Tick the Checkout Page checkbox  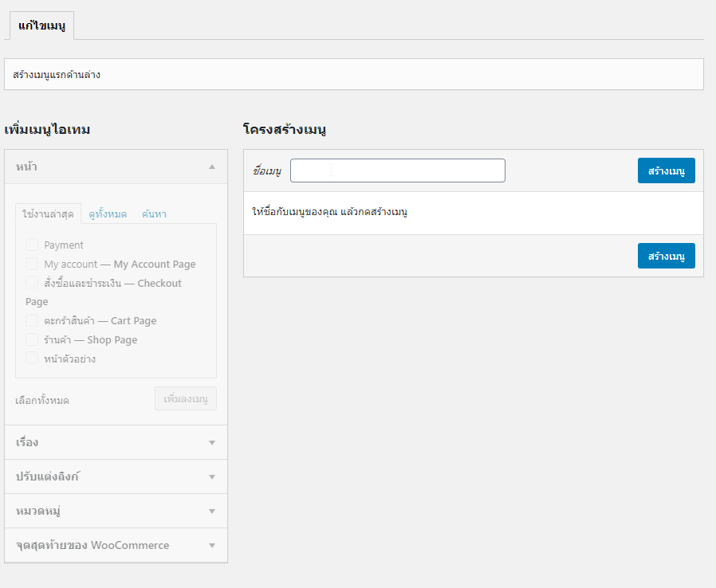coord(32,283)
